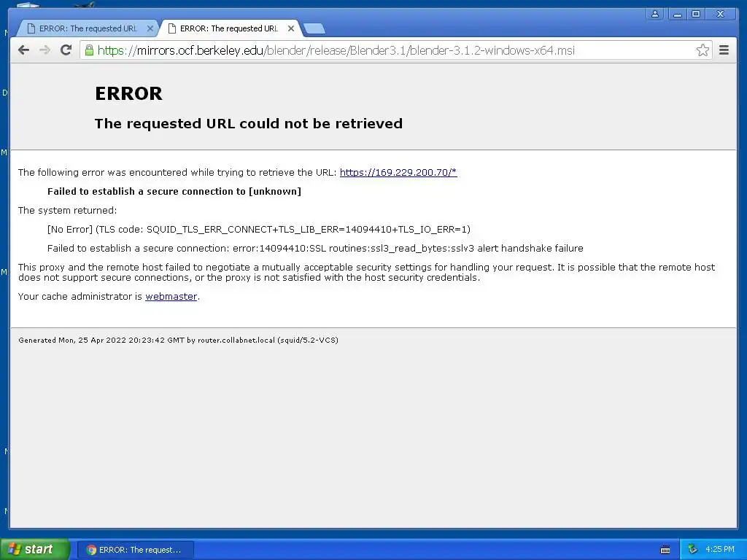This screenshot has height=560, width=747.
Task: Click the forward navigation arrow
Action: pos(44,50)
